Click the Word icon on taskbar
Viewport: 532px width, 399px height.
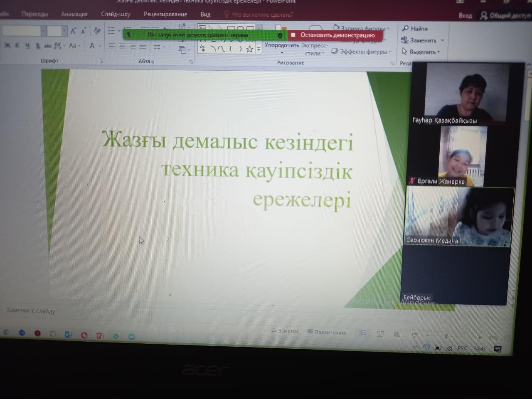click(69, 334)
